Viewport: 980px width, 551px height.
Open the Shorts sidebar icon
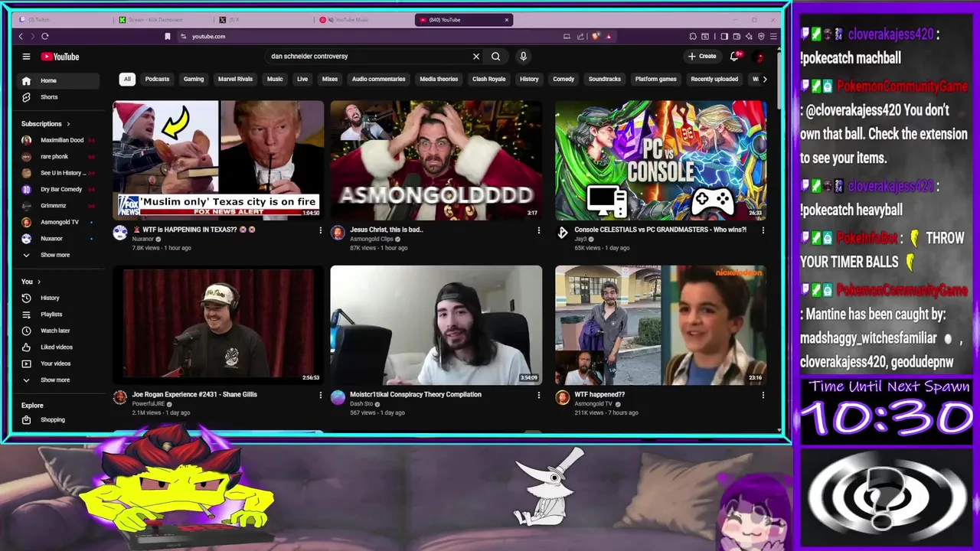[26, 97]
